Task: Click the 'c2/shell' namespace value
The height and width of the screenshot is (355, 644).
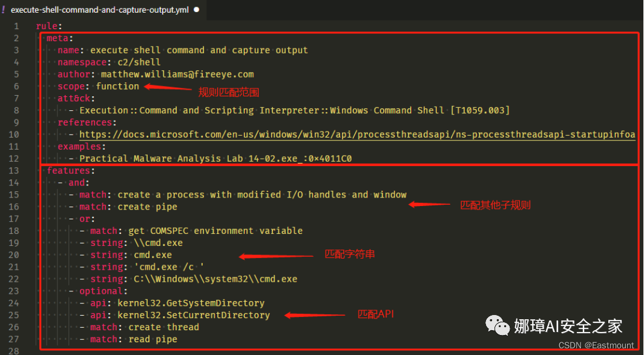Action: pos(139,62)
